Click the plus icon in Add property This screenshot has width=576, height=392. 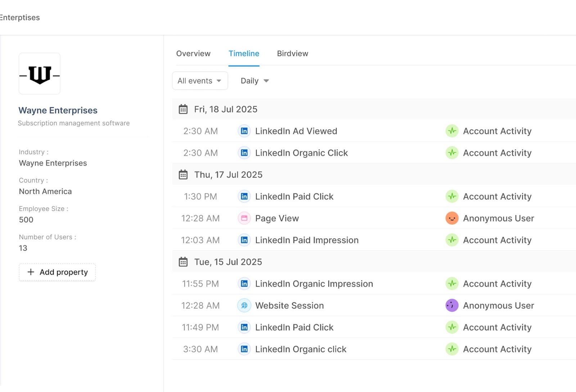point(31,272)
